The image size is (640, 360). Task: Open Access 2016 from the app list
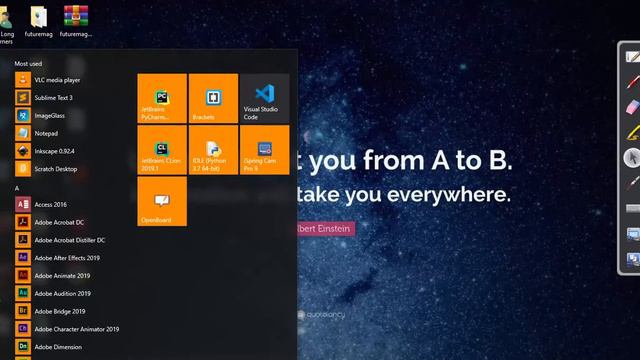click(67, 204)
